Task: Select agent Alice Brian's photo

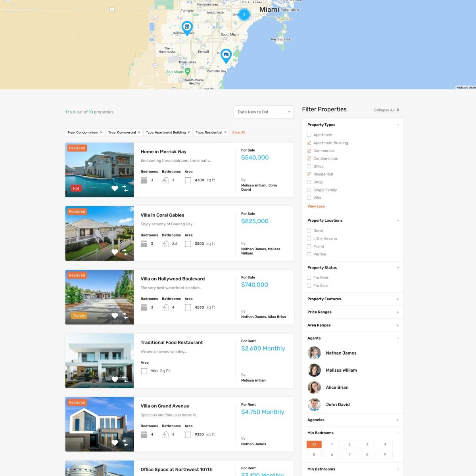Action: pyautogui.click(x=314, y=387)
